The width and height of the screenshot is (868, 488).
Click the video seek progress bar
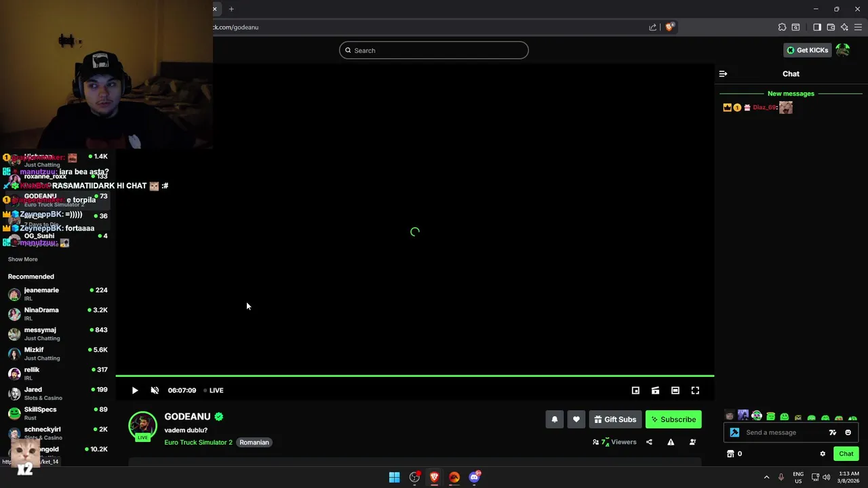pos(415,375)
